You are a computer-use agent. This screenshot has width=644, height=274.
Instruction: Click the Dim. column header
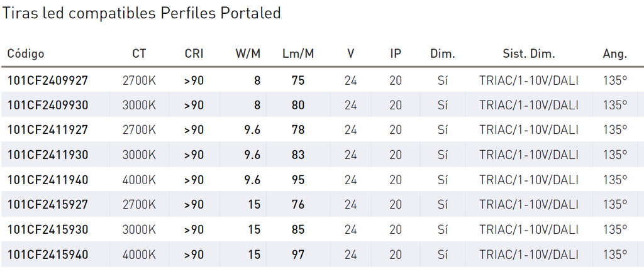(x=443, y=54)
